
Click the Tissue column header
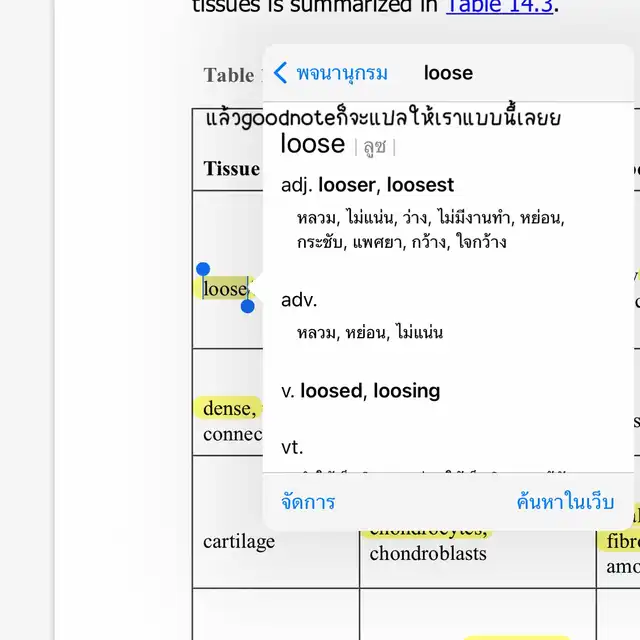[231, 168]
